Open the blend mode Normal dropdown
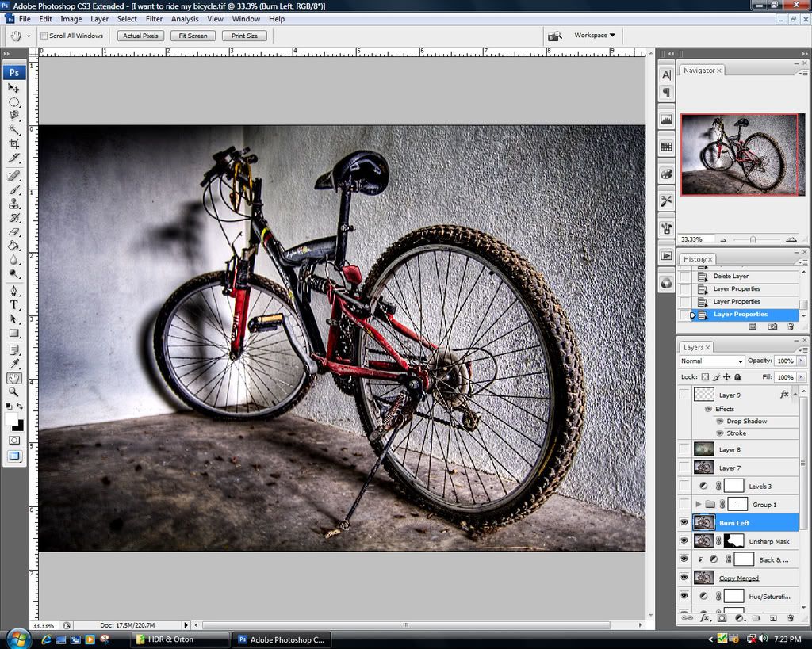This screenshot has height=649, width=812. coord(711,361)
